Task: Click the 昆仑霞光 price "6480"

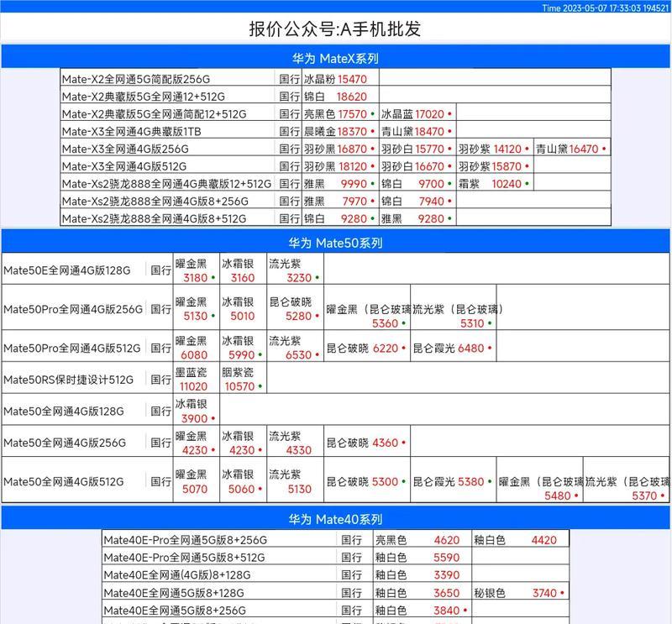Action: (471, 348)
